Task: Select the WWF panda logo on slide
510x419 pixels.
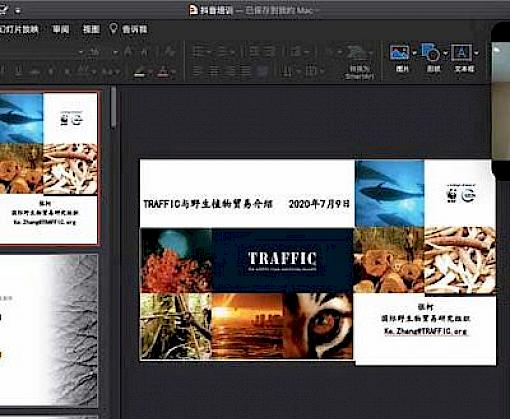Action: (452, 196)
